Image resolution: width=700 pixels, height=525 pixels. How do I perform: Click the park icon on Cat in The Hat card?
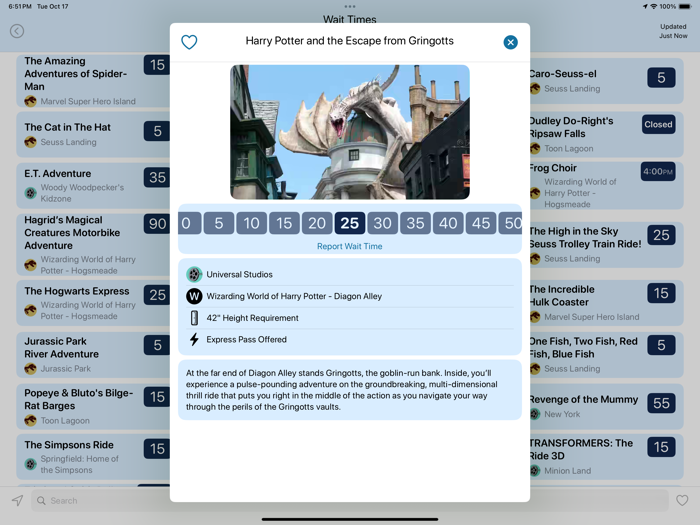coord(30,142)
